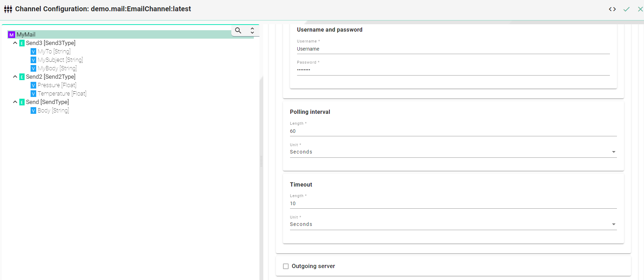
Task: Click the code view angle brackets icon
Action: pyautogui.click(x=612, y=9)
